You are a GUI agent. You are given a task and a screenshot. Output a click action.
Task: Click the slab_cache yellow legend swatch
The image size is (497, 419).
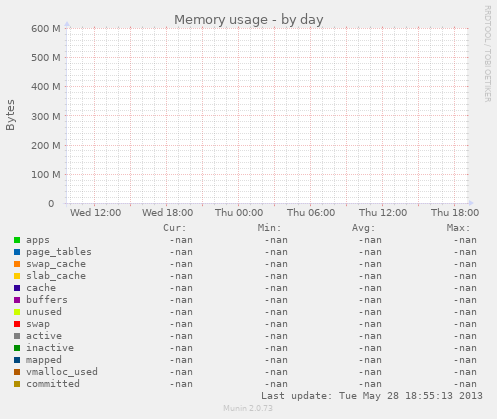click(x=17, y=276)
